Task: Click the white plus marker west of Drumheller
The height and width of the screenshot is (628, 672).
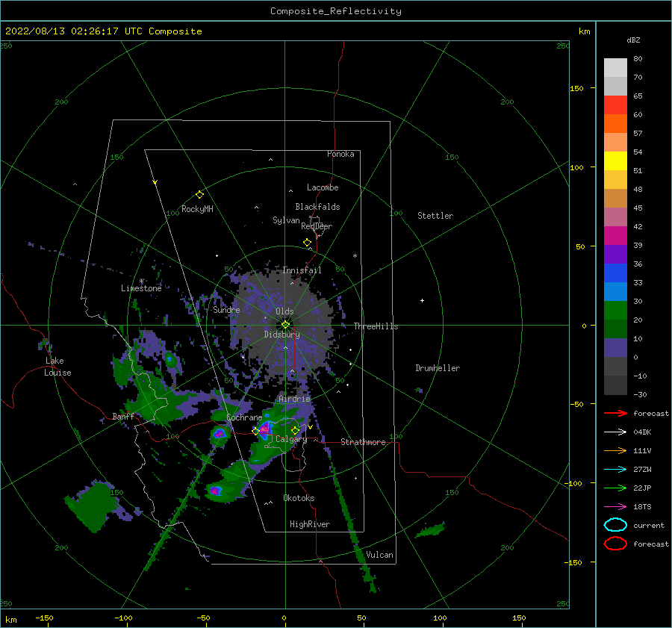Action: click(x=422, y=300)
